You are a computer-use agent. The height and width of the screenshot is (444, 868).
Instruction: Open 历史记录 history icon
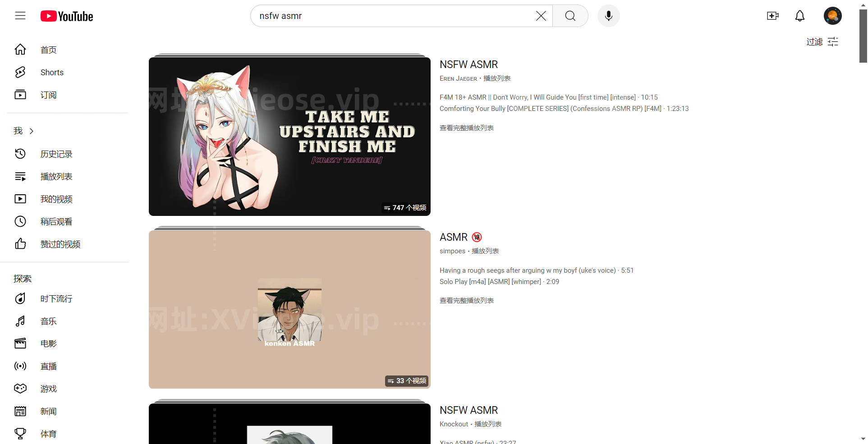point(20,154)
